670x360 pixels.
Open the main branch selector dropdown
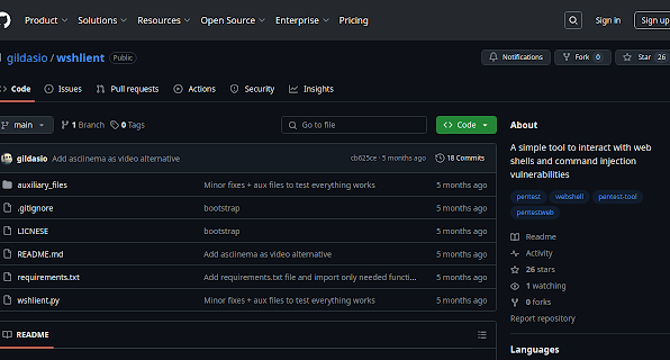click(x=25, y=125)
